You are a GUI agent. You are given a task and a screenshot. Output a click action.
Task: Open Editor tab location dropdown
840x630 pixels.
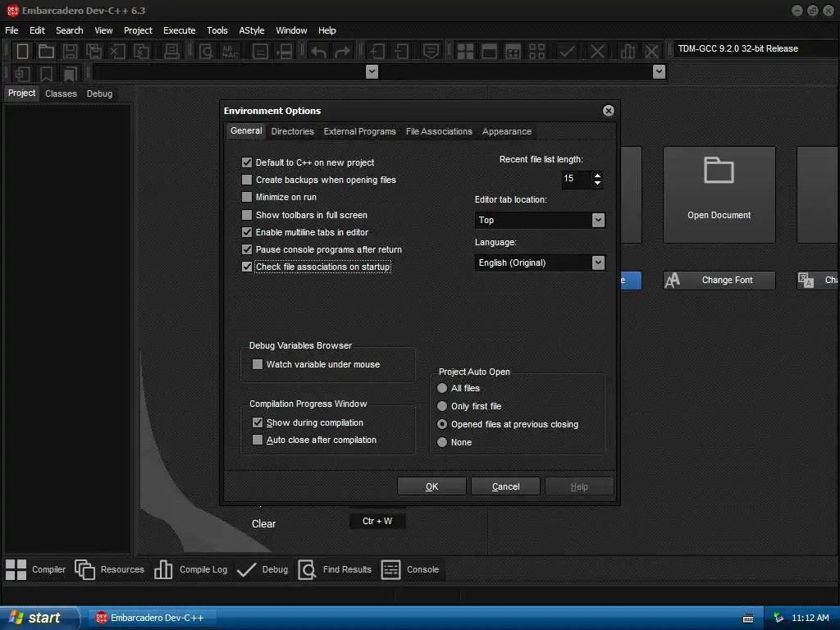[x=598, y=220]
